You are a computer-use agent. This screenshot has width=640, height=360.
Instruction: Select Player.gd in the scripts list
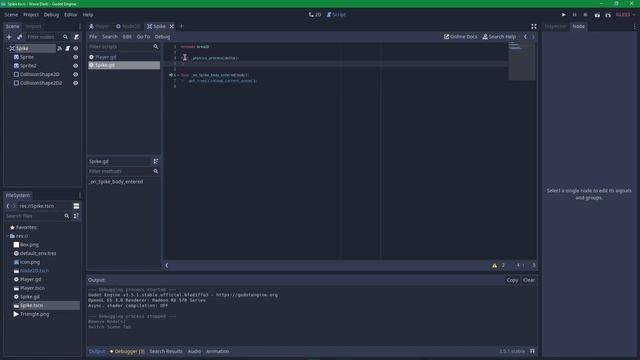point(124,57)
